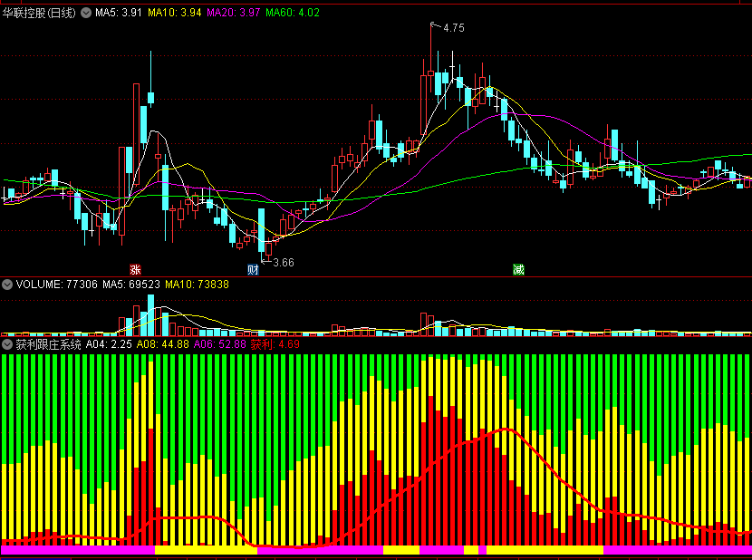This screenshot has width=752, height=560.
Task: Select the A08: 44.88 value
Action: click(162, 344)
